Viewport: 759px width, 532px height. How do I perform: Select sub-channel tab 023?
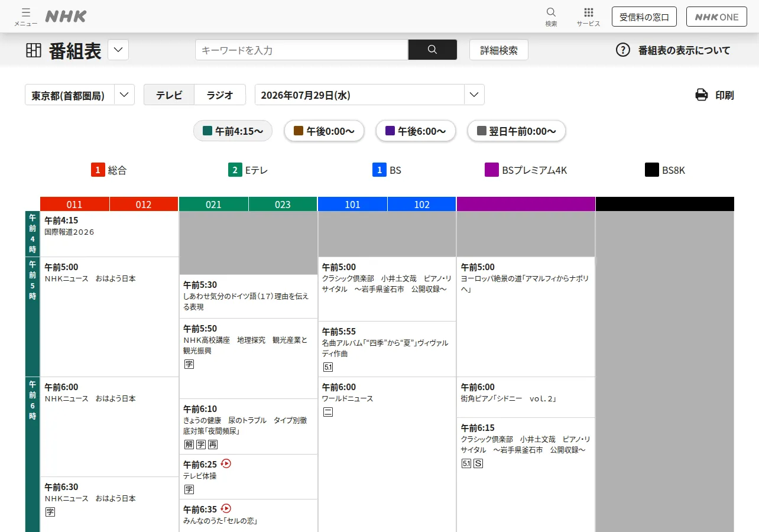tap(283, 204)
